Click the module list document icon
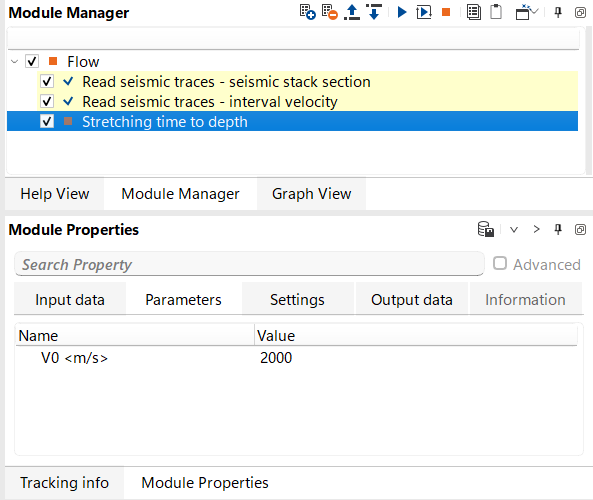Image resolution: width=593 pixels, height=500 pixels. coord(474,12)
